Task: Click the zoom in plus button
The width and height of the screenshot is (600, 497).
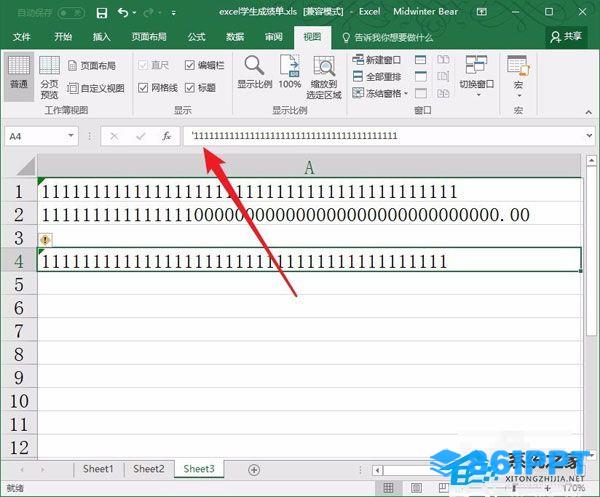Action: tap(548, 488)
